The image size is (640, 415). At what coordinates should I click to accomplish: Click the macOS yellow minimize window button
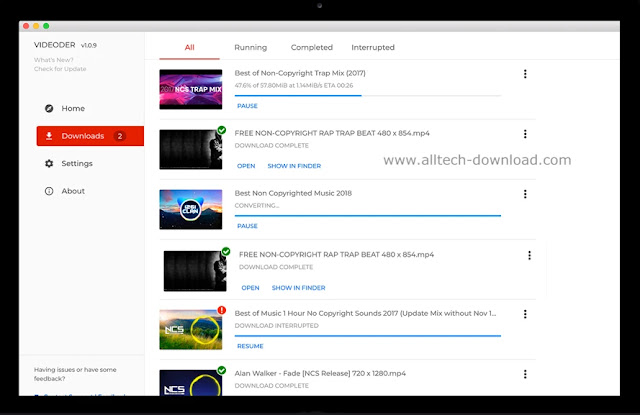click(x=36, y=26)
